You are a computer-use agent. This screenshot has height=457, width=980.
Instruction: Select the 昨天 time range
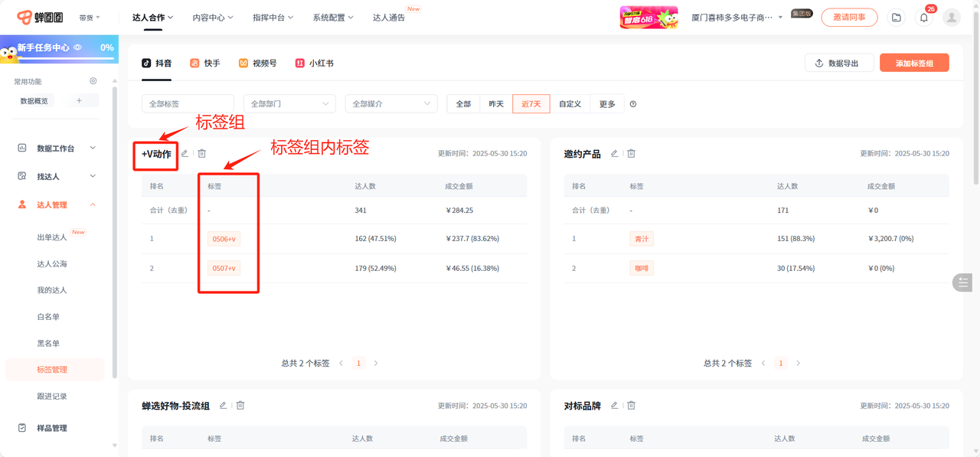click(x=496, y=104)
